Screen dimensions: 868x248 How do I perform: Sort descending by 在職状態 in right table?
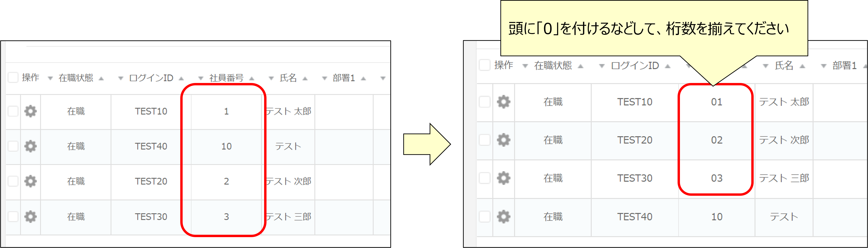click(x=525, y=66)
